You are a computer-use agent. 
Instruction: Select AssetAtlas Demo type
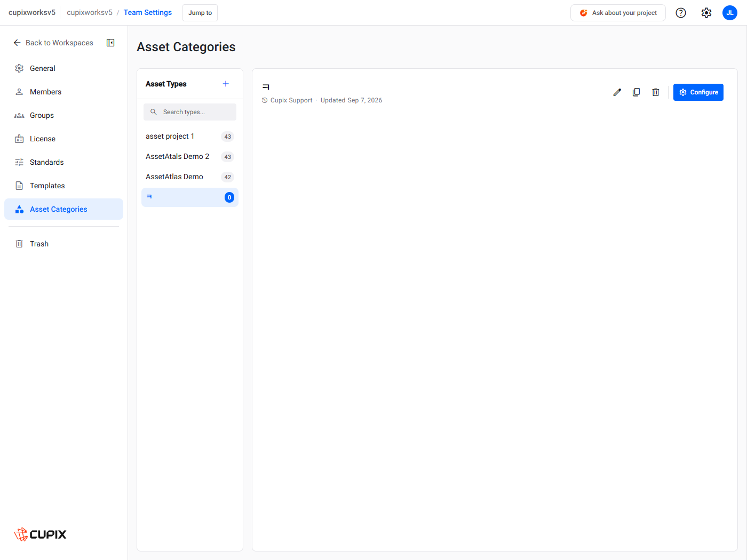(190, 177)
